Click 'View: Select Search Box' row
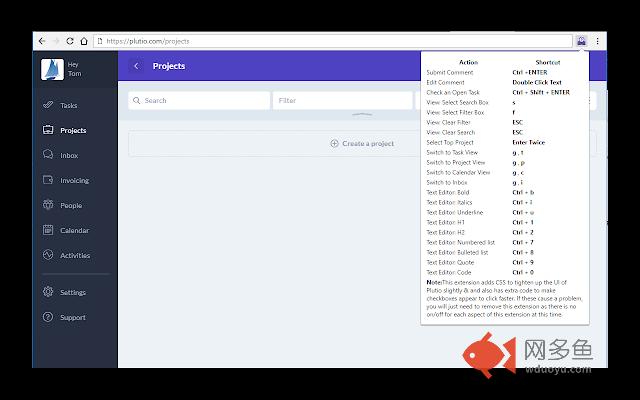The height and width of the screenshot is (400, 640). (505, 102)
